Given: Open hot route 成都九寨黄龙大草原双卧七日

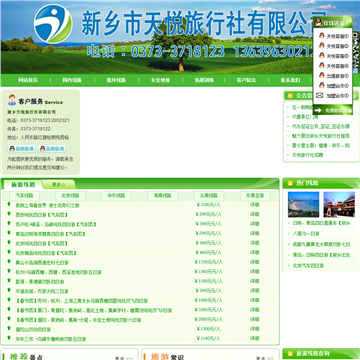Looking at the screenshot, I should pos(322,245).
